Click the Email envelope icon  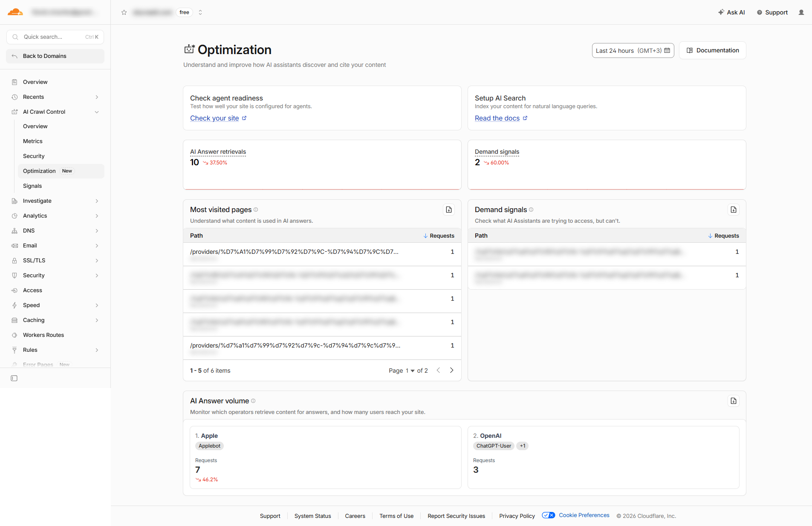(x=14, y=246)
